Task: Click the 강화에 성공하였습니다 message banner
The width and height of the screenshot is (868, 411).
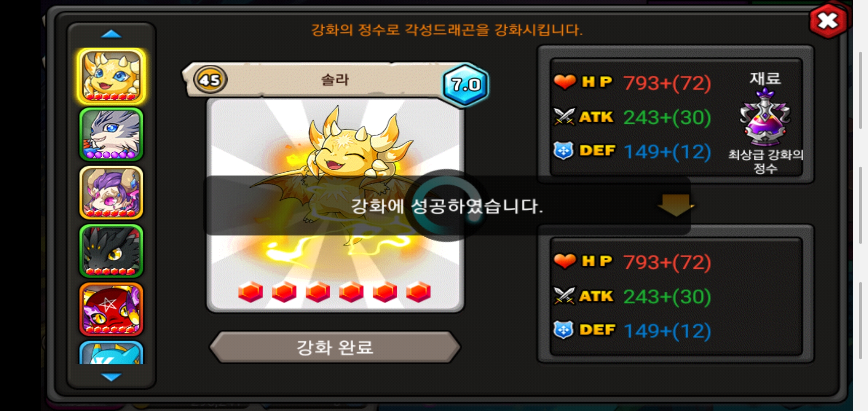Action: coord(447,205)
